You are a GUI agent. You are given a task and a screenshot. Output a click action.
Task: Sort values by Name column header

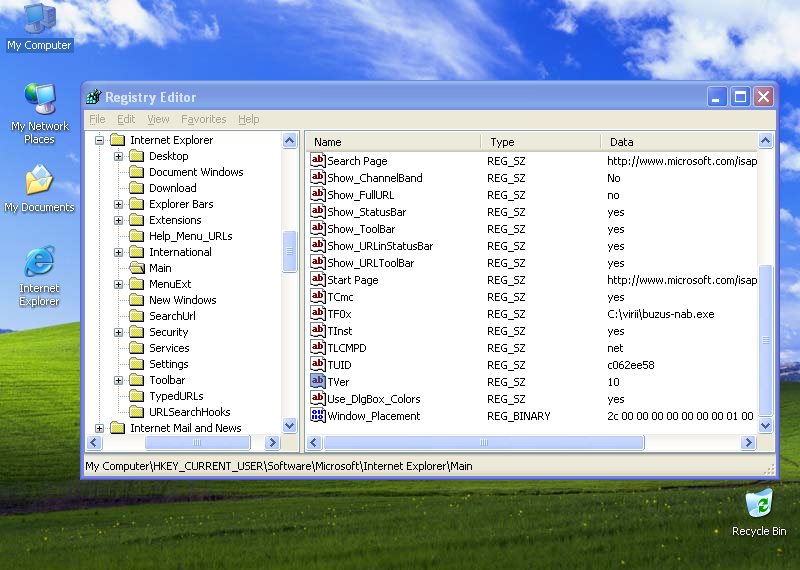pyautogui.click(x=393, y=142)
